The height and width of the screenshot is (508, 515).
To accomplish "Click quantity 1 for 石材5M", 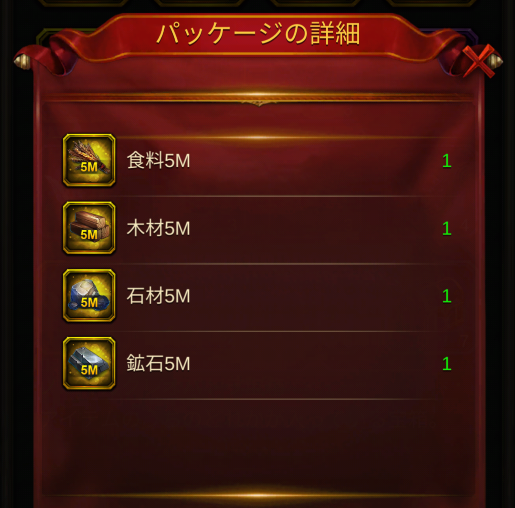I will 447,296.
